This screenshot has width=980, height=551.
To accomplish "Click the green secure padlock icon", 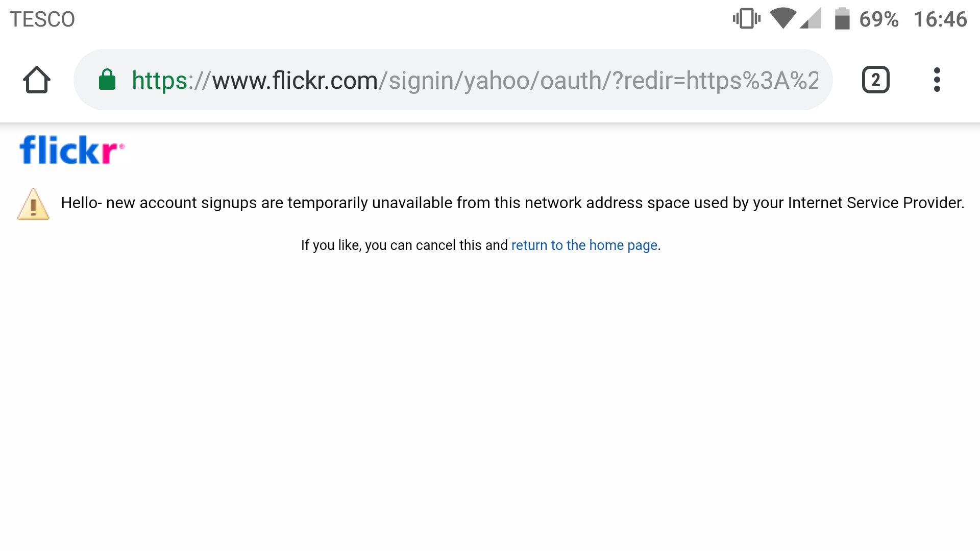I will 107,80.
